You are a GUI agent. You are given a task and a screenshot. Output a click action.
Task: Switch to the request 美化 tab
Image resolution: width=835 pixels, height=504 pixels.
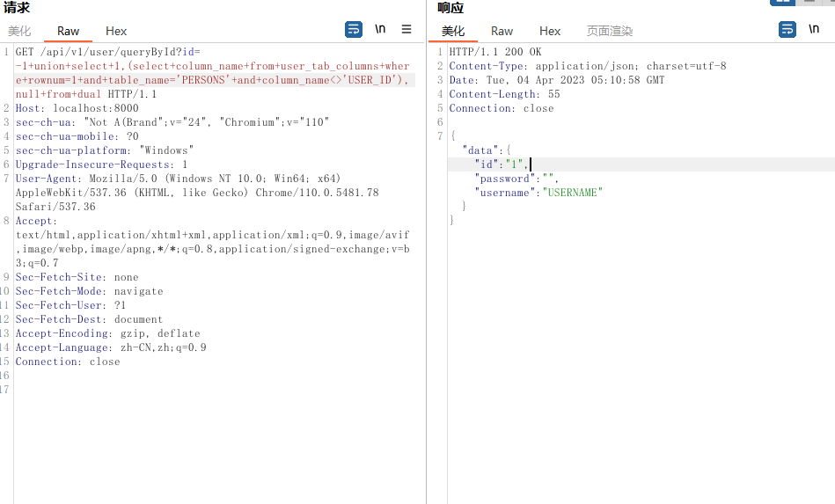(19, 31)
